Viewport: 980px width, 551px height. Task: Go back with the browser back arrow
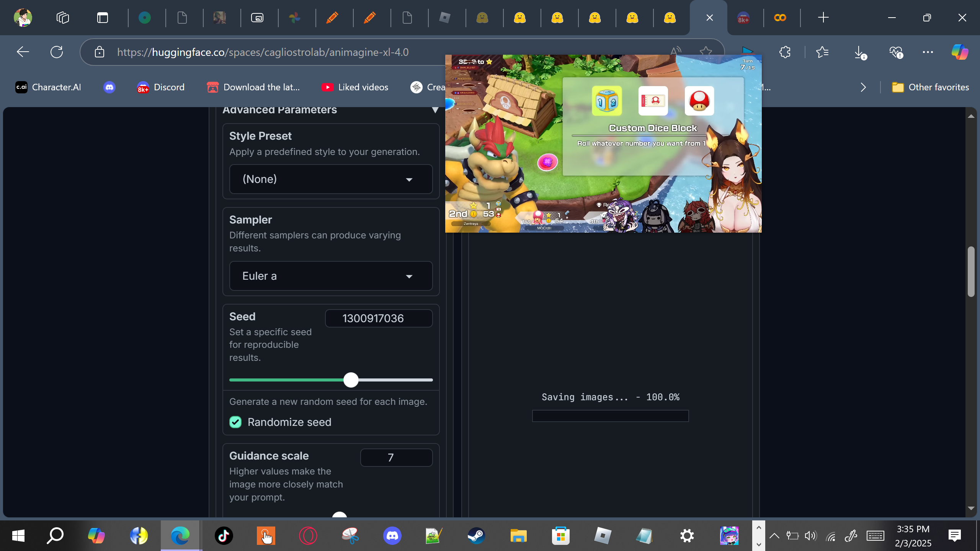(23, 52)
